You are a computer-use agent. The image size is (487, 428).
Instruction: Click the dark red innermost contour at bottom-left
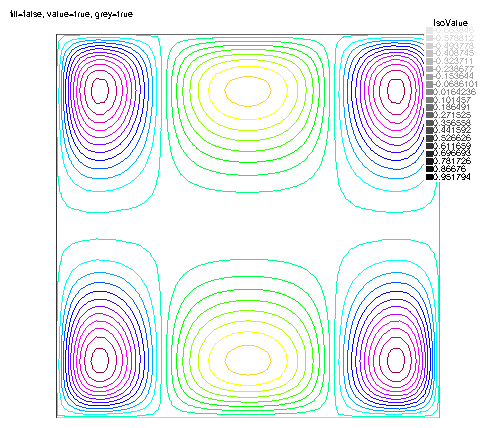[x=100, y=360]
